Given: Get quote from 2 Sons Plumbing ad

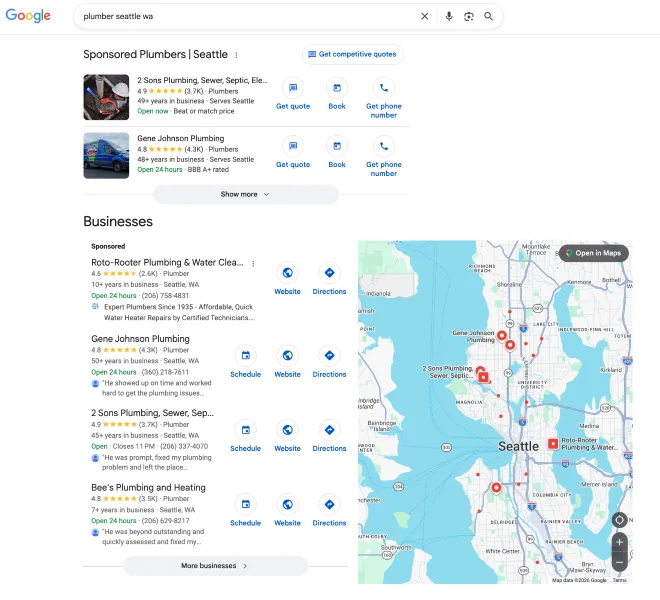Looking at the screenshot, I should tap(293, 94).
